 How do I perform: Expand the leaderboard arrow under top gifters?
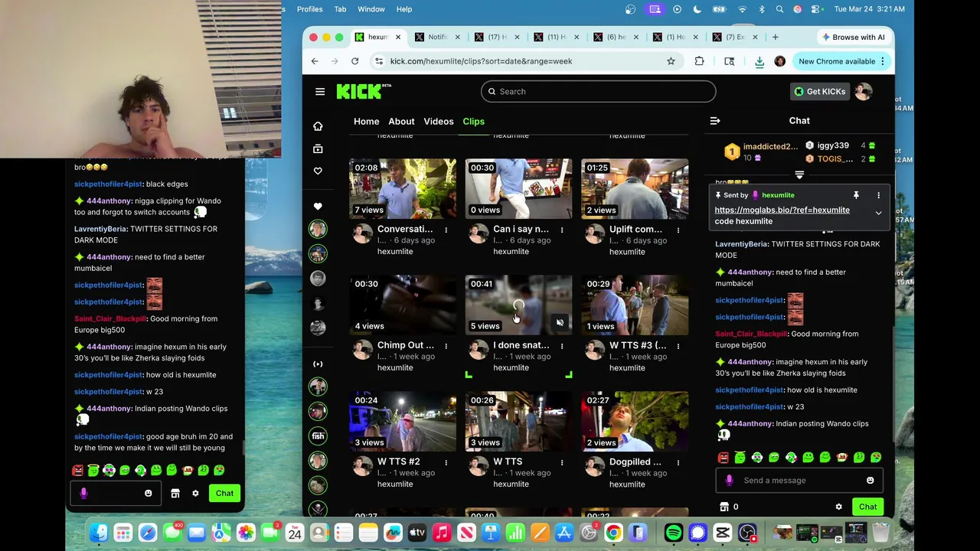coord(799,175)
